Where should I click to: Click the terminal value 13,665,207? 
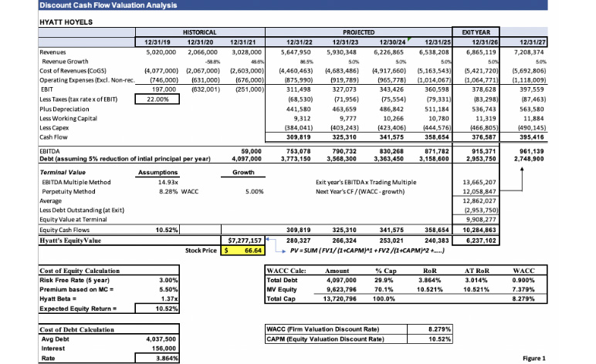click(479, 182)
